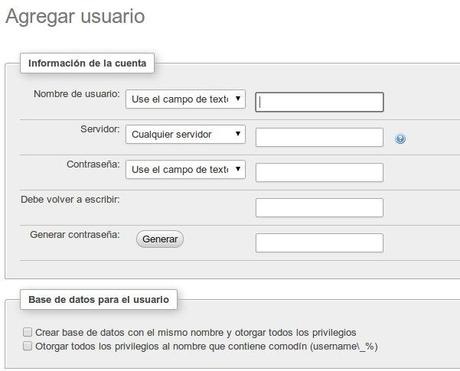Click the 'Generar contraseña:' label
Screen dimensions: 460x371
point(75,234)
